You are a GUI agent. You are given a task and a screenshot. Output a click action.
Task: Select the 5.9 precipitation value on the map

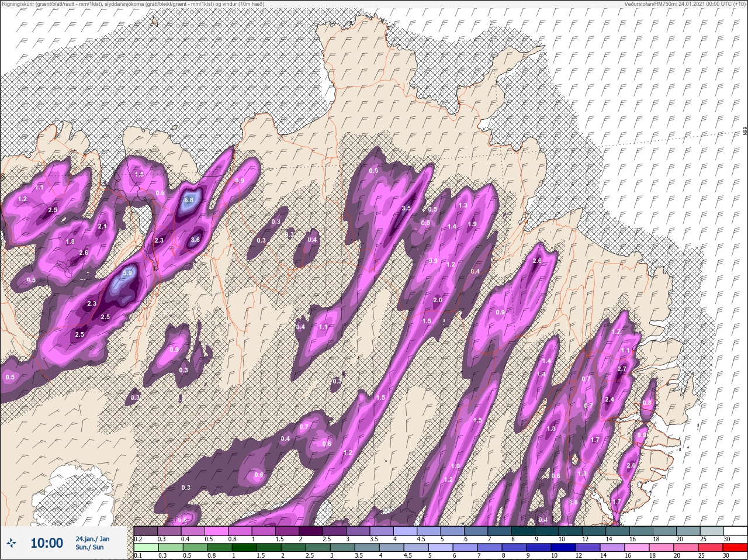click(129, 272)
